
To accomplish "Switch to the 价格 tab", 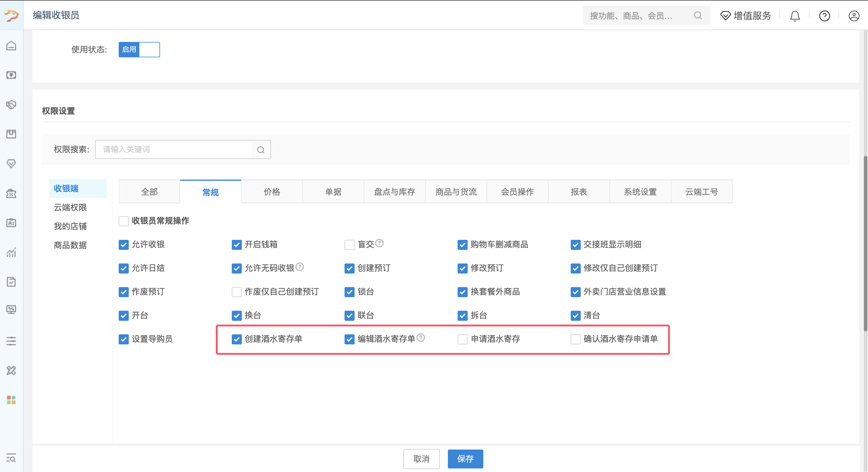I will click(272, 192).
